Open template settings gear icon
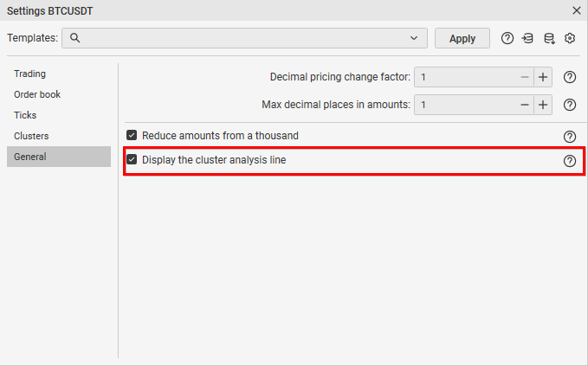 click(570, 38)
